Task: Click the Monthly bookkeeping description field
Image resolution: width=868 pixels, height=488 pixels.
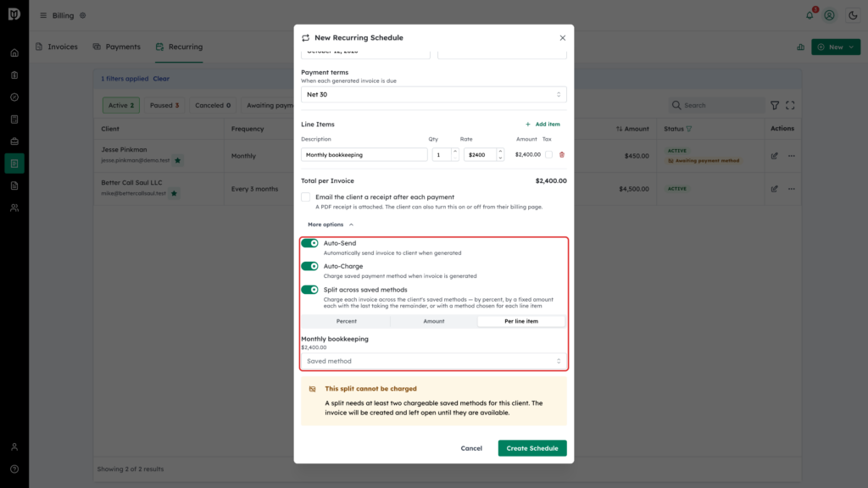Action: 364,155
